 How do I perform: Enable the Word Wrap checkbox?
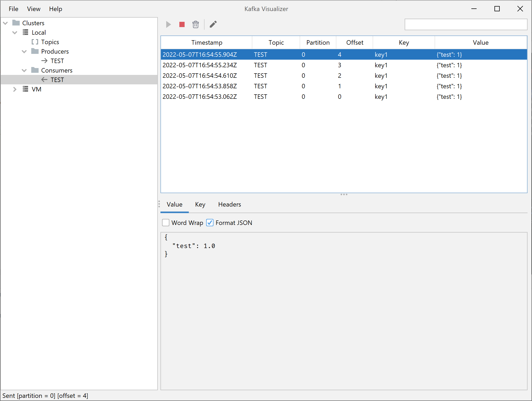pyautogui.click(x=166, y=223)
